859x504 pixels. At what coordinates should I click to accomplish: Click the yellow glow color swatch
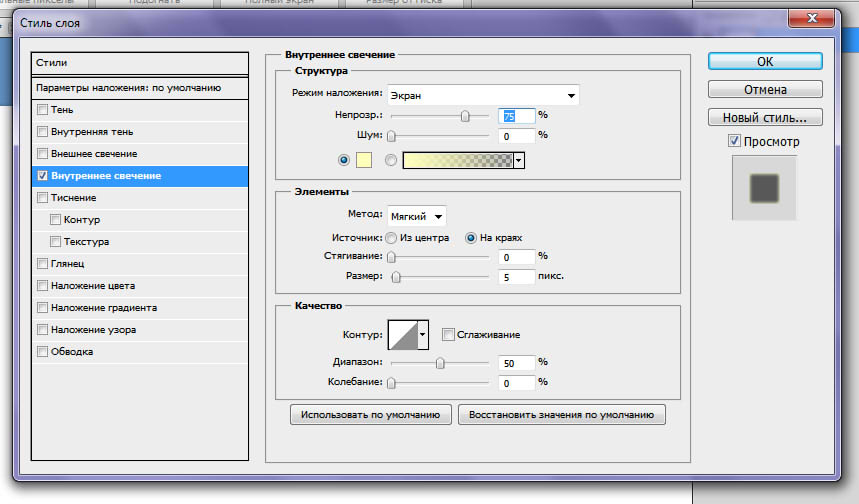click(364, 160)
